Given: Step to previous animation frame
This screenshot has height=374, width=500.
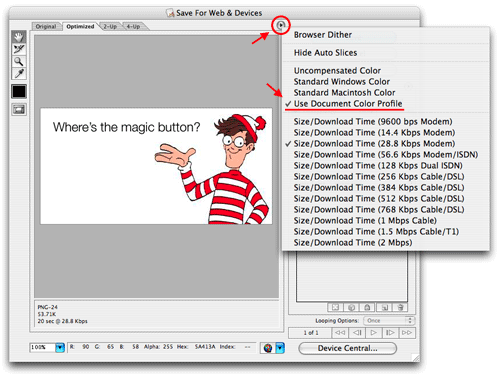Looking at the screenshot, I should (x=357, y=333).
